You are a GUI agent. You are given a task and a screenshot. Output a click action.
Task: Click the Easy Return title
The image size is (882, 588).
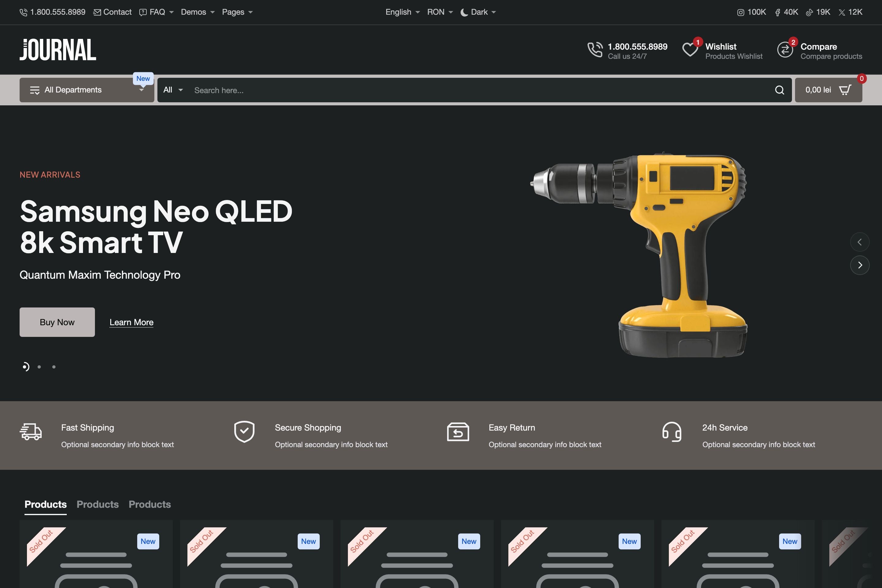(512, 428)
